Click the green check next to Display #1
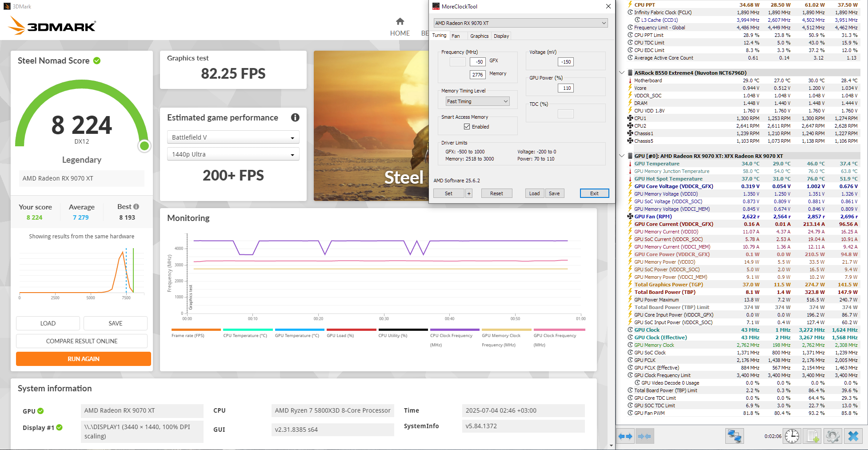868x450 pixels. 60,427
